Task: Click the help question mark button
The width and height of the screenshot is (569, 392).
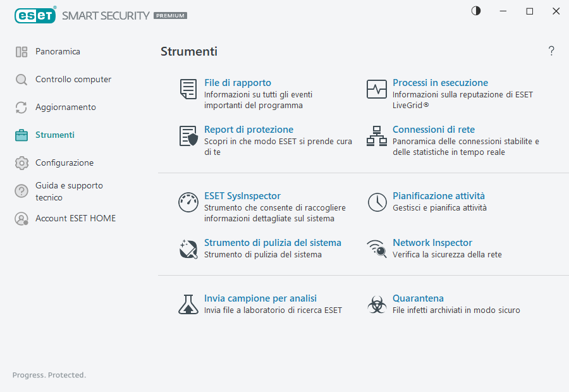Action: 551,51
